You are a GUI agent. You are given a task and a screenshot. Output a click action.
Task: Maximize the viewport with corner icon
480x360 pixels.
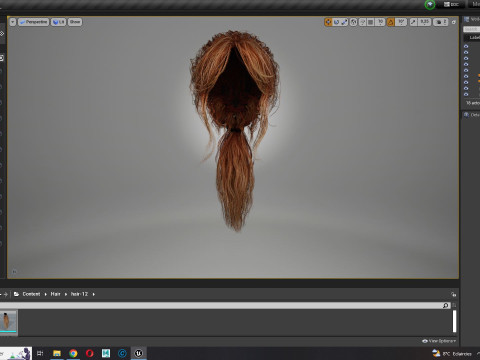pyautogui.click(x=453, y=22)
